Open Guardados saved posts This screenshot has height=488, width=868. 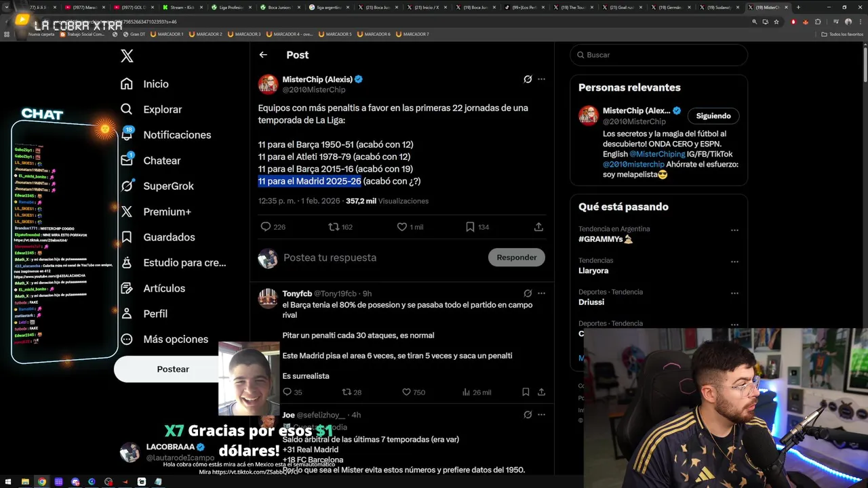pyautogui.click(x=158, y=237)
